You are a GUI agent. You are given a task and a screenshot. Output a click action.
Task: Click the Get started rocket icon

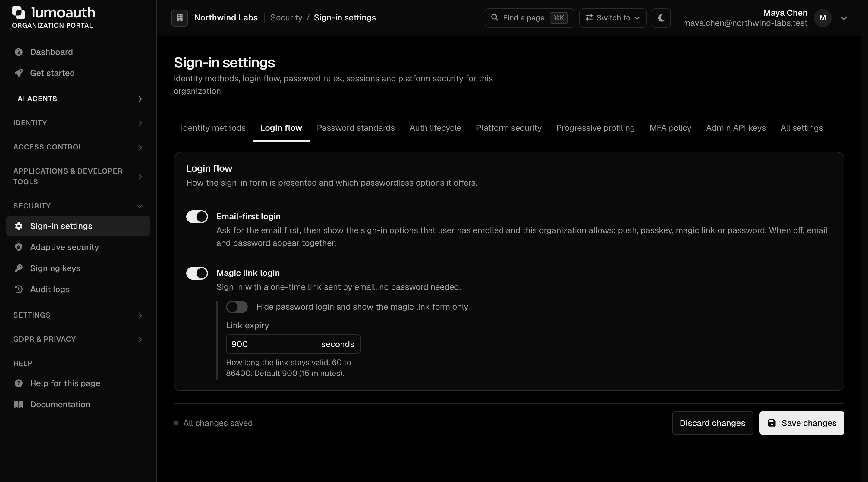(x=18, y=73)
